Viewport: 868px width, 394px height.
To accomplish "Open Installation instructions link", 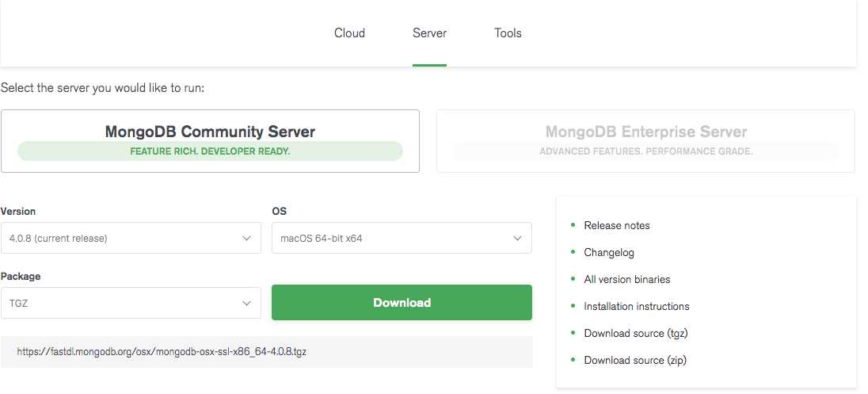I will click(x=636, y=307).
